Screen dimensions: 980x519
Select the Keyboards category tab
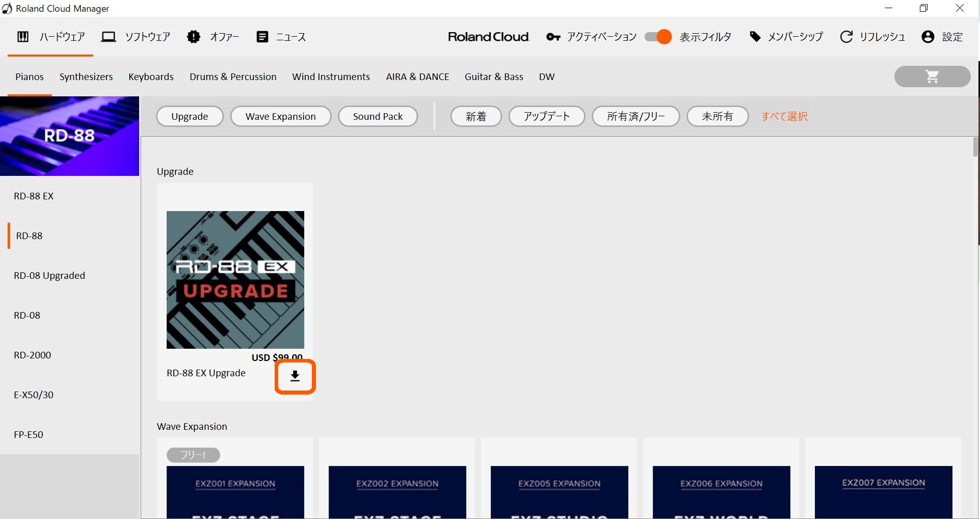[x=151, y=76]
